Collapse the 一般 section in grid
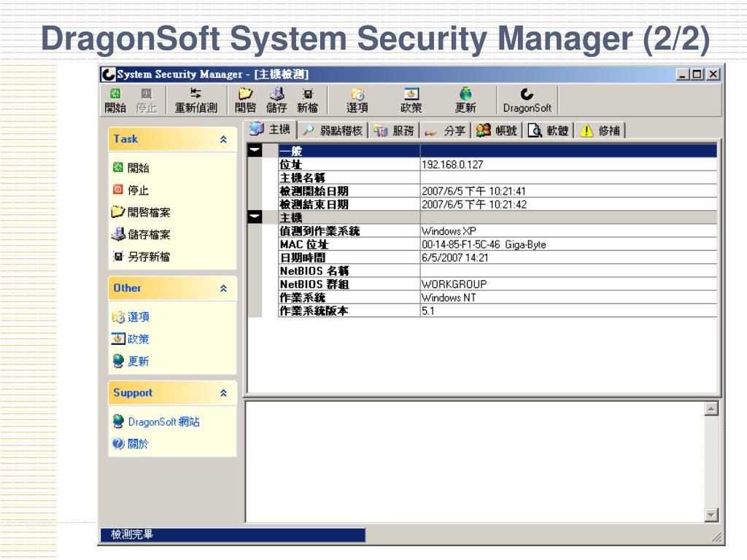Image resolution: width=747 pixels, height=560 pixels. [x=255, y=151]
